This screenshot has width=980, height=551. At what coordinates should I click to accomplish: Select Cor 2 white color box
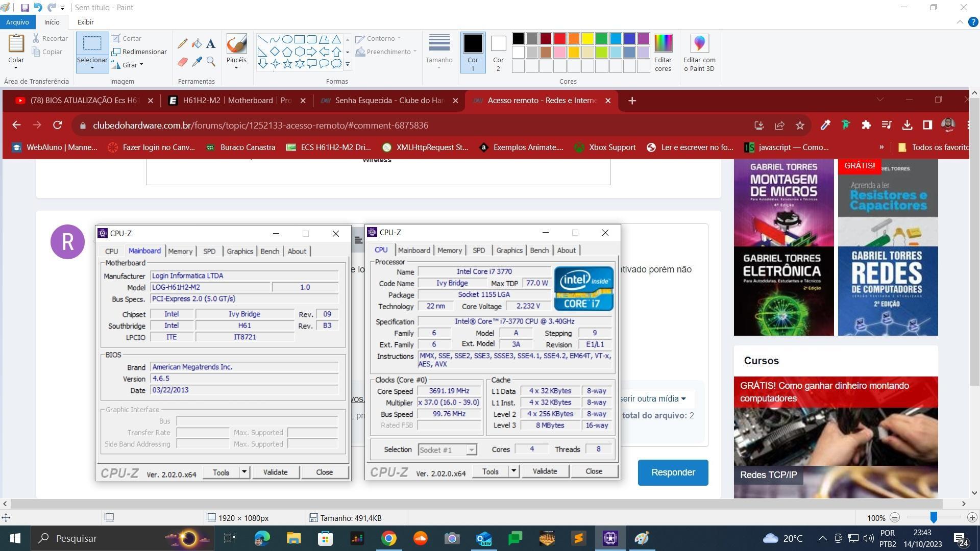coord(498,53)
